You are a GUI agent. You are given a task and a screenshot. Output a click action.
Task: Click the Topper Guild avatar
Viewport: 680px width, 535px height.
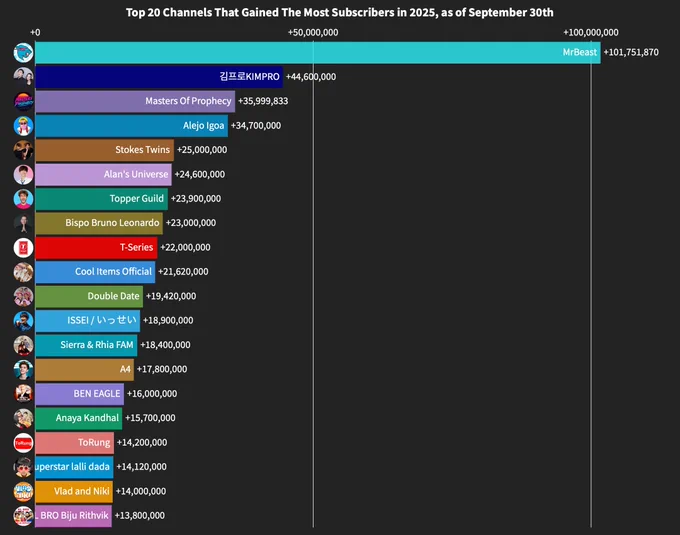click(x=23, y=199)
